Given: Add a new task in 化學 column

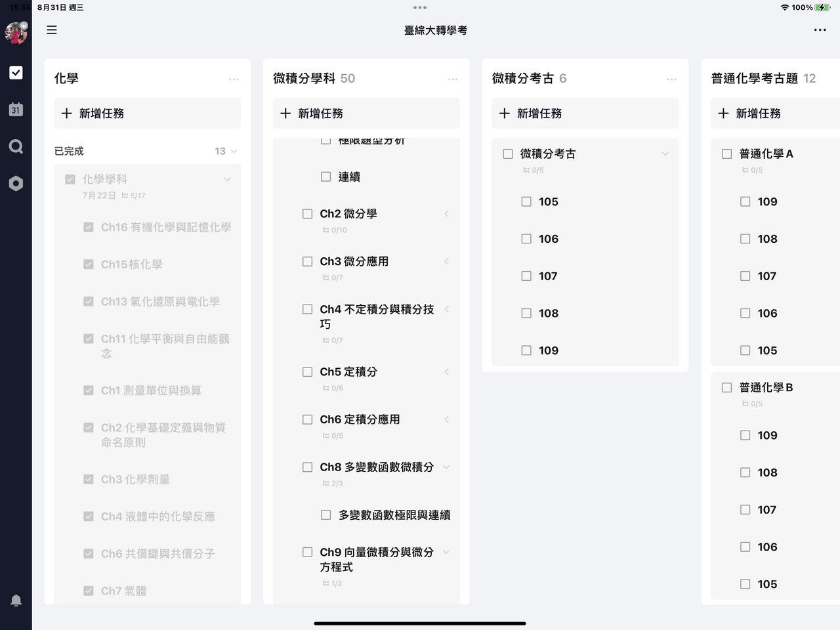Looking at the screenshot, I should tap(148, 114).
